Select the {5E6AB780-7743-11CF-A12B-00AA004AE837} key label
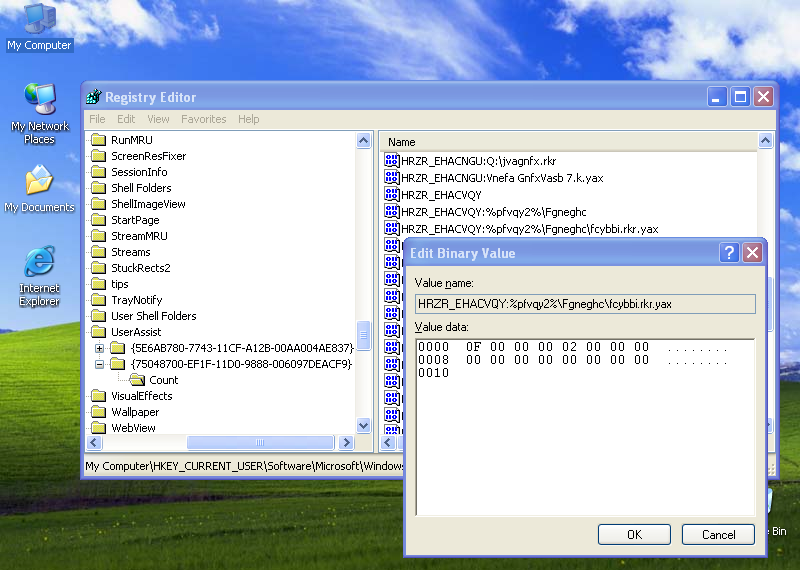800x570 pixels. pyautogui.click(x=242, y=348)
